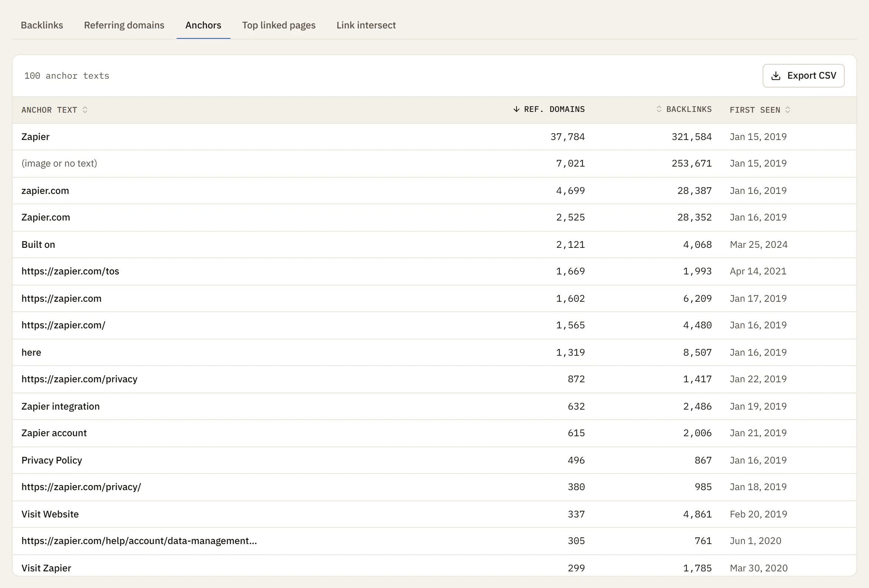Click the 'Privacy Policy' anchor text
869x588 pixels.
(52, 460)
